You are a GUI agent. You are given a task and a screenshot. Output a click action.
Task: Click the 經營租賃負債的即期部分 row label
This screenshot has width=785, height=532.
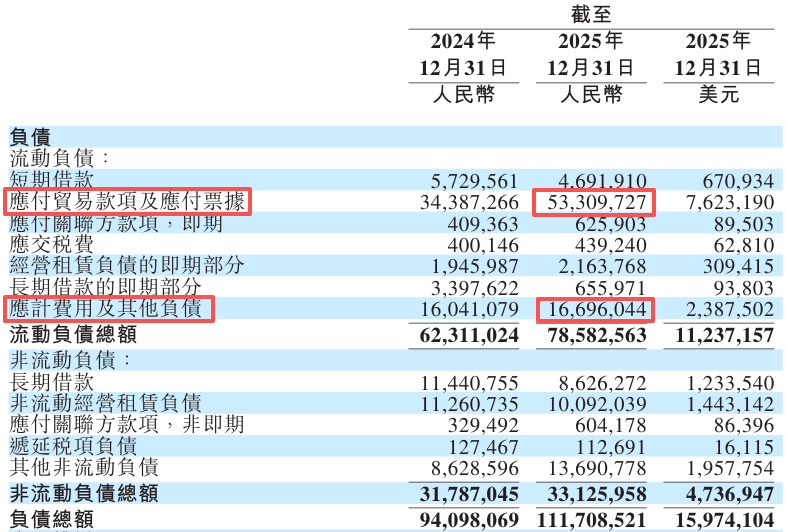(126, 266)
